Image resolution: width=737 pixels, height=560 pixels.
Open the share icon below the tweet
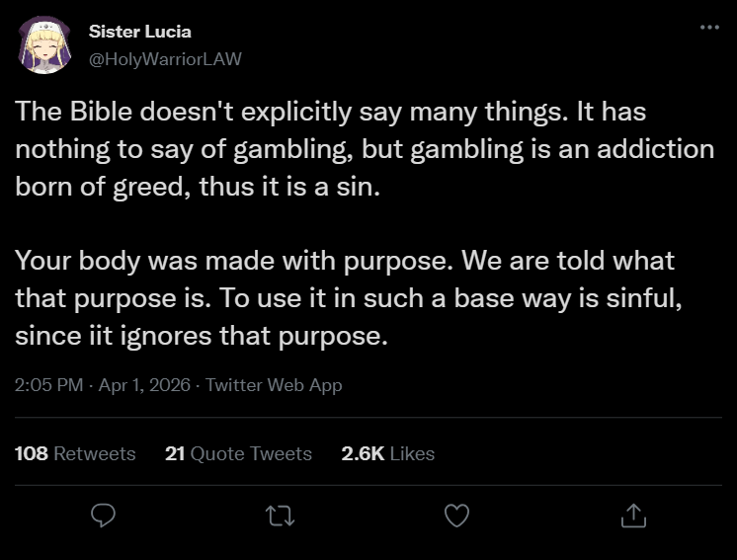(632, 515)
